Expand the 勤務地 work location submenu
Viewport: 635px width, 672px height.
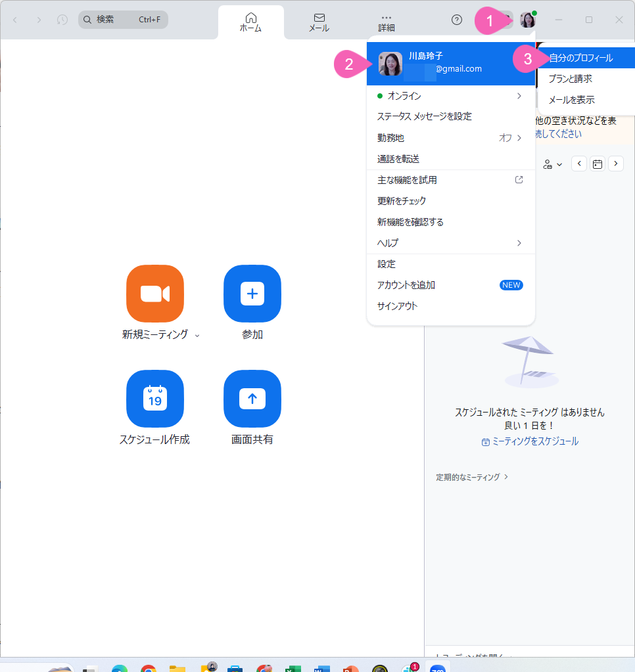click(x=519, y=138)
